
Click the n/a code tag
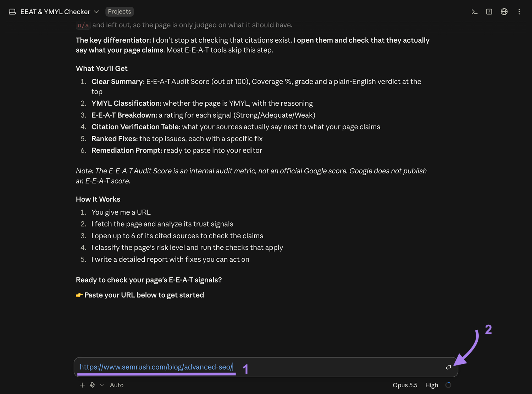(83, 25)
